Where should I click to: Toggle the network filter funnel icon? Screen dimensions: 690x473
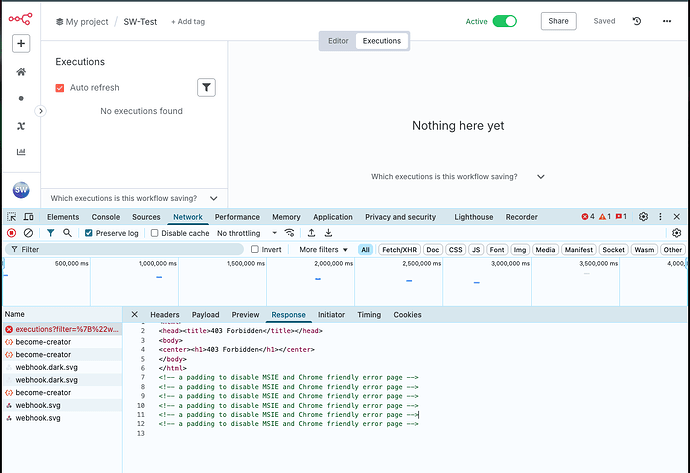(x=51, y=233)
